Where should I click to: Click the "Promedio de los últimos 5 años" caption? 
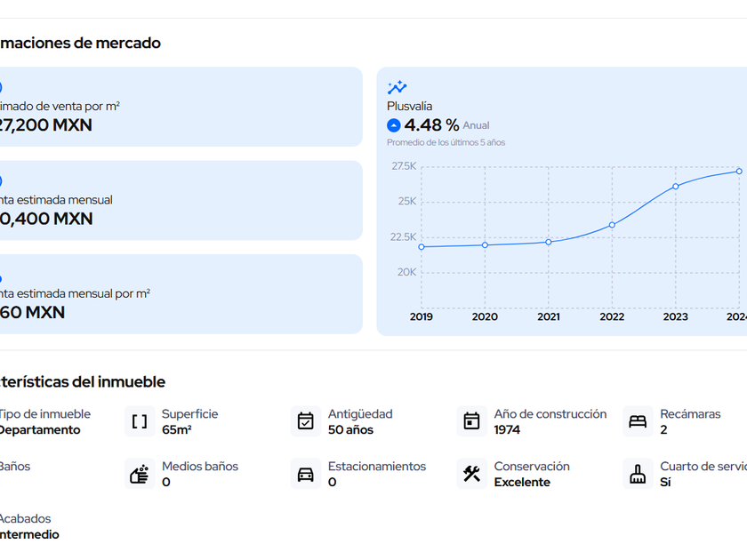click(x=446, y=142)
